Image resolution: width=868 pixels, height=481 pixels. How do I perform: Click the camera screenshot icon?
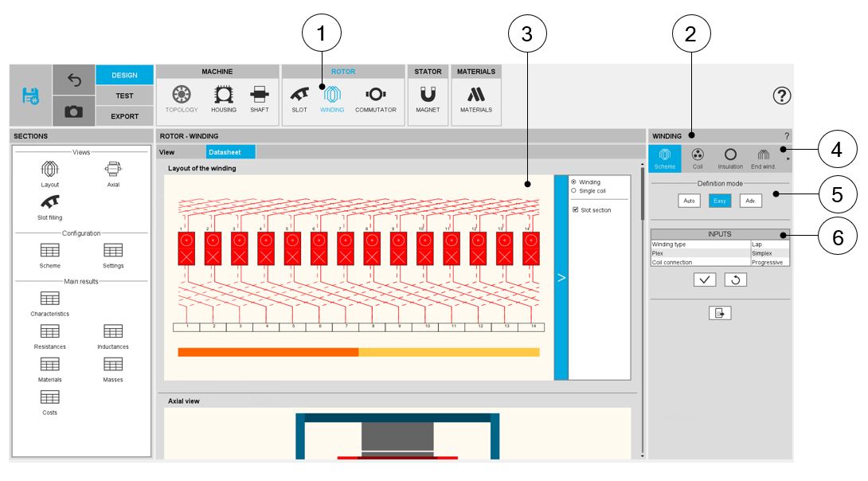[x=73, y=111]
